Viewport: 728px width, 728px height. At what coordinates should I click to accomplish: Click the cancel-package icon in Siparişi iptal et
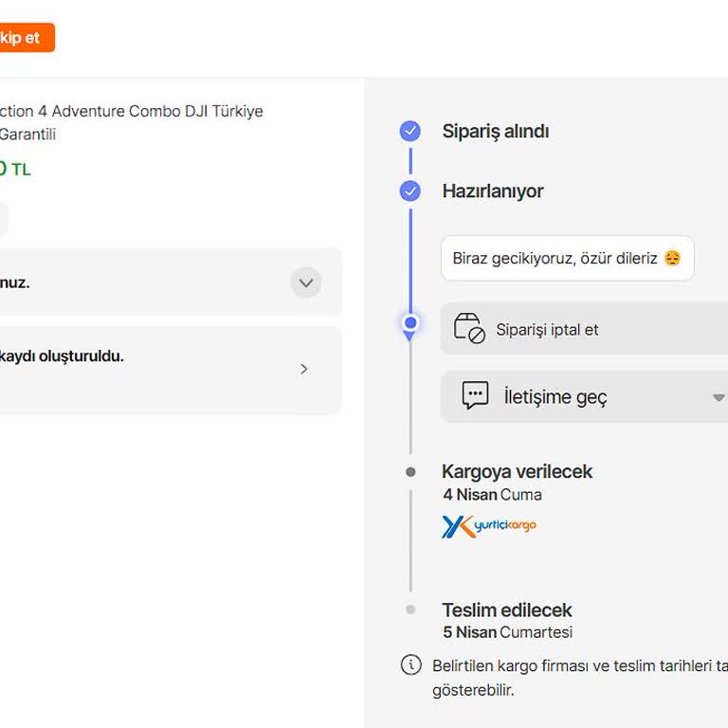click(469, 329)
